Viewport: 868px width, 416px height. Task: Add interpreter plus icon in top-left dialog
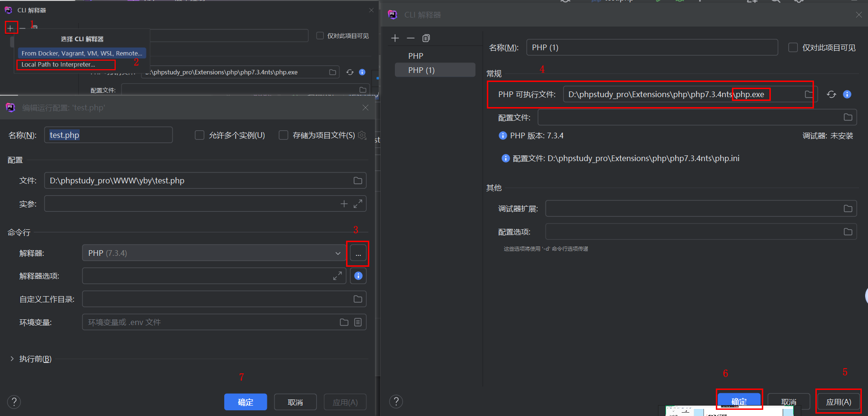[x=10, y=28]
